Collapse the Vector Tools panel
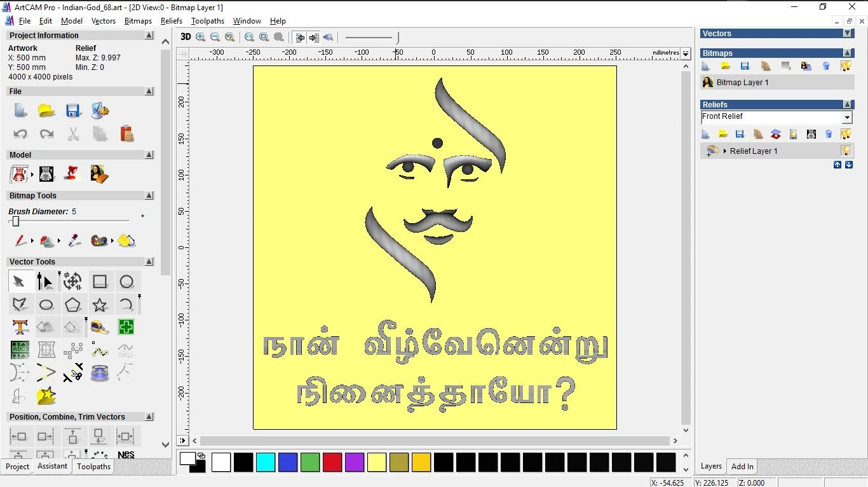 149,261
